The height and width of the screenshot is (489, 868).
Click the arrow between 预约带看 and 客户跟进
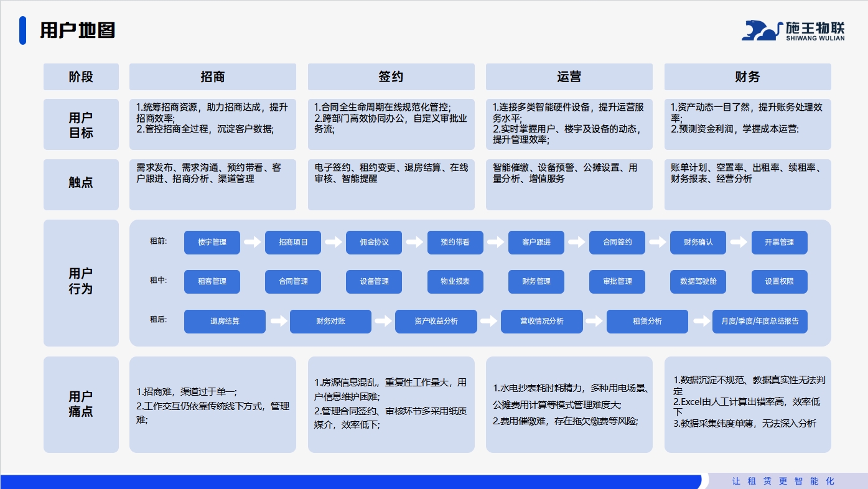tap(495, 242)
